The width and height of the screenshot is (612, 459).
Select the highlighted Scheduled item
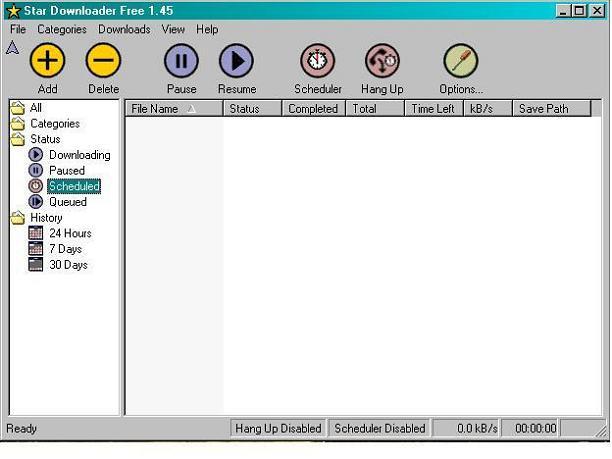click(74, 186)
